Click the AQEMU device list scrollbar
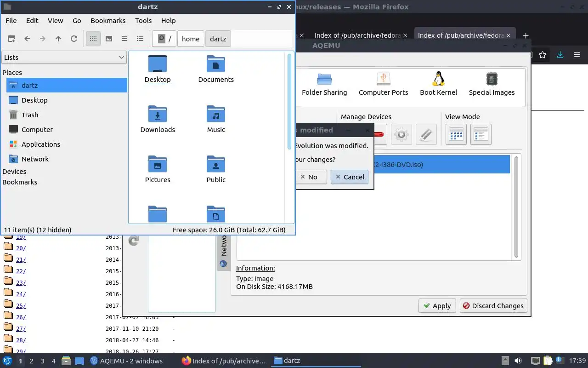Screen dimensions: 588x368 pos(516,207)
